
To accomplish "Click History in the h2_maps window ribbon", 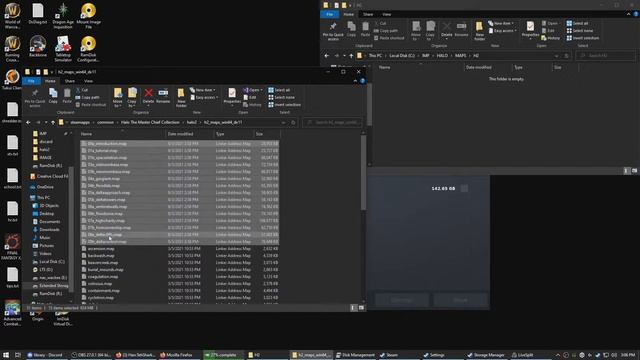I will [252, 104].
